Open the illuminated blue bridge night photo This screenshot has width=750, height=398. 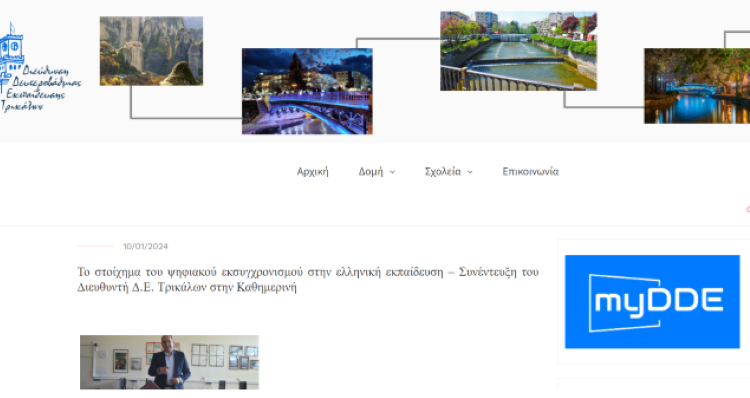point(307,91)
